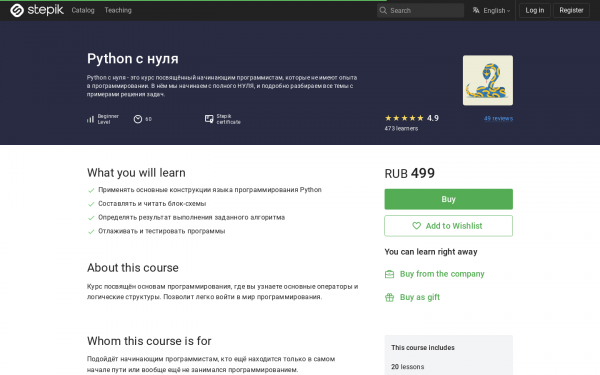Click the 'Отлаживать и тестировать программы' item
This screenshot has width=600, height=375.
162,231
